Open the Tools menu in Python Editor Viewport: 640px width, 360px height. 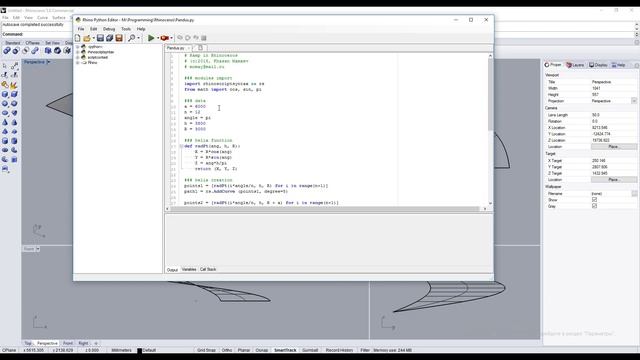pos(126,29)
